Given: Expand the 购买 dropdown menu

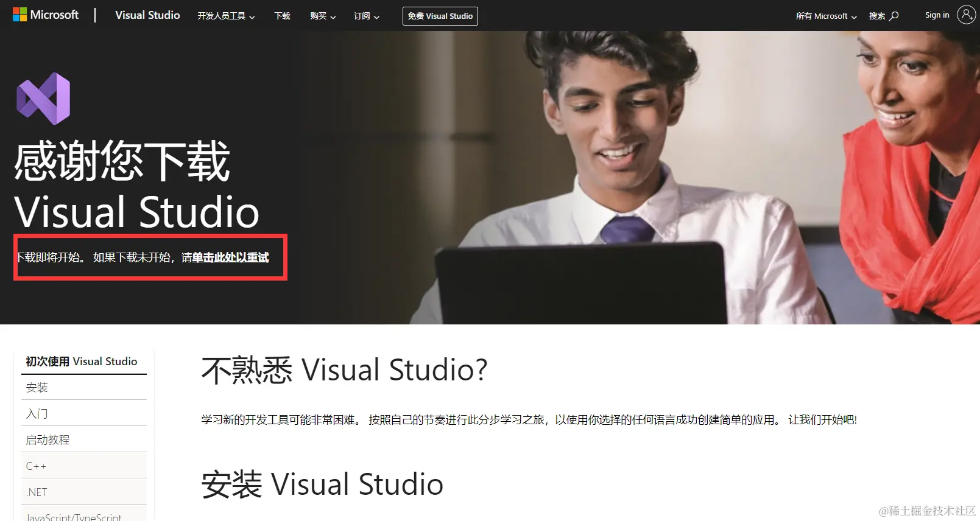Looking at the screenshot, I should point(323,16).
